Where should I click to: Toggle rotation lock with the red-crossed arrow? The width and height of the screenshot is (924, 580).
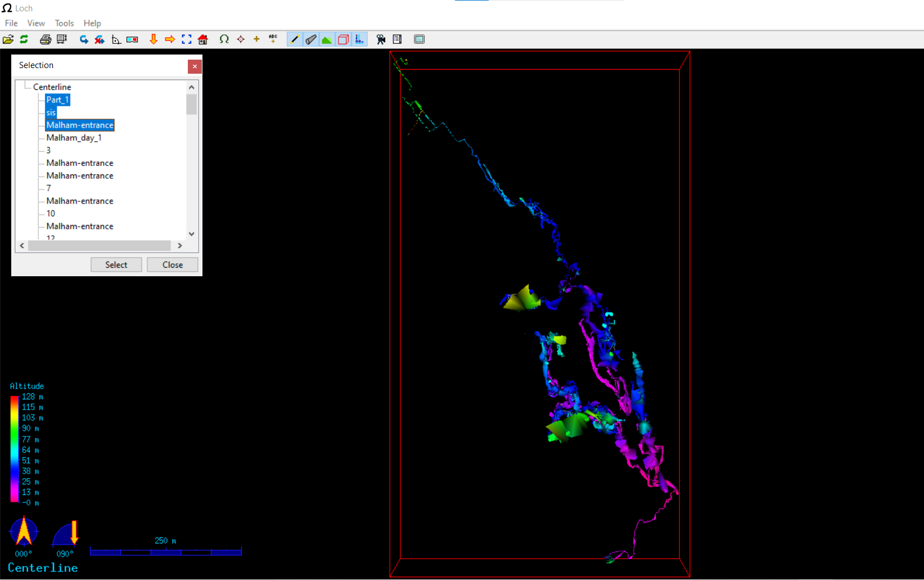point(100,39)
